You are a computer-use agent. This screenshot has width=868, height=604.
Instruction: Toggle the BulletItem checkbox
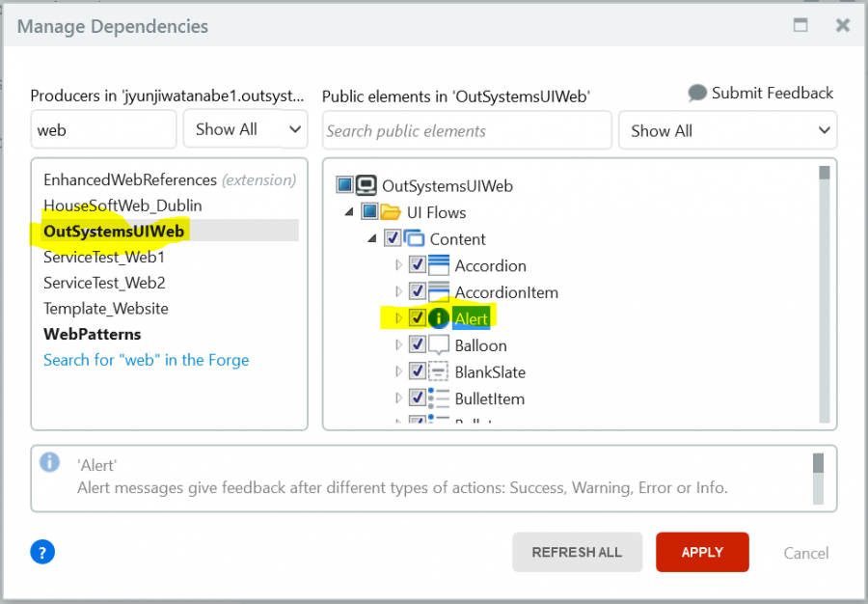[x=419, y=398]
